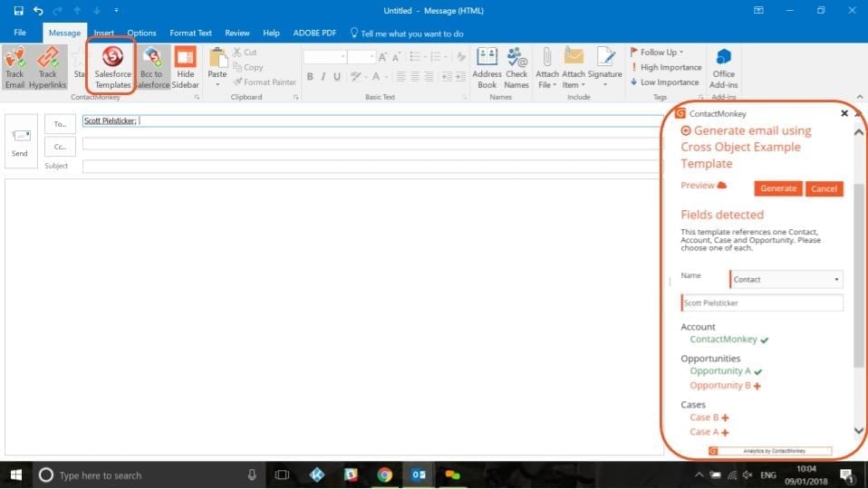Screen dimensions: 868x489
Task: Open Signature dropdown
Action: click(x=604, y=68)
